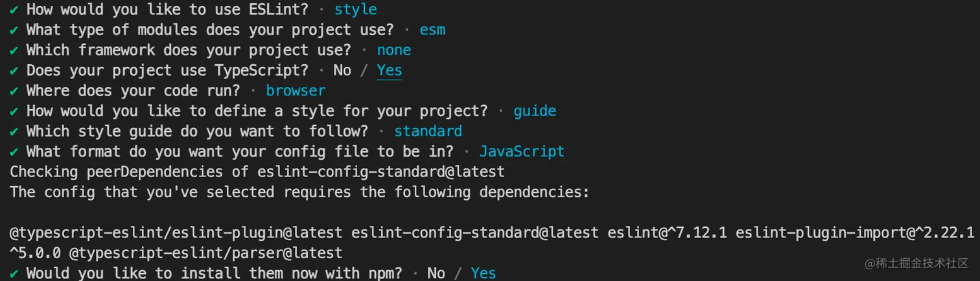Click the 'none' framework answer
This screenshot has height=281, width=980.
tap(394, 50)
